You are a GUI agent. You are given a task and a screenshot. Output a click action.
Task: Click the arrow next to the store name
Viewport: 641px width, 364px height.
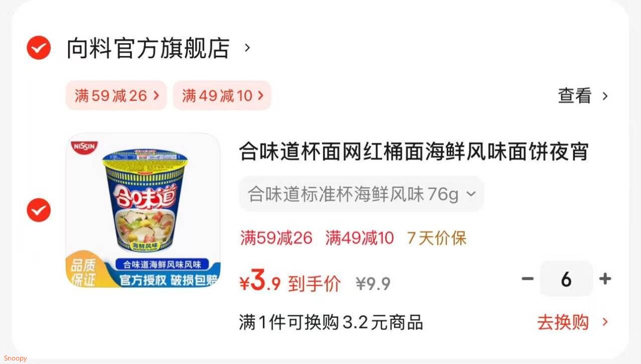click(x=247, y=48)
